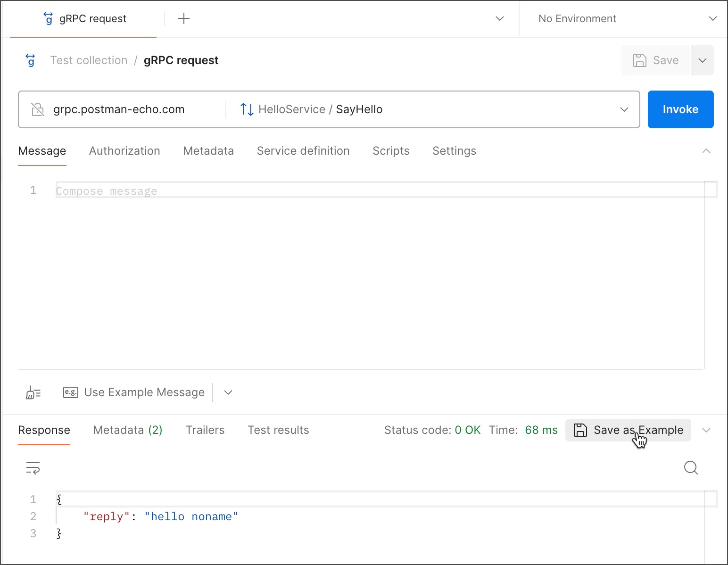Click the plus icon to open new tab
Image resolution: width=728 pixels, height=565 pixels.
(x=184, y=18)
